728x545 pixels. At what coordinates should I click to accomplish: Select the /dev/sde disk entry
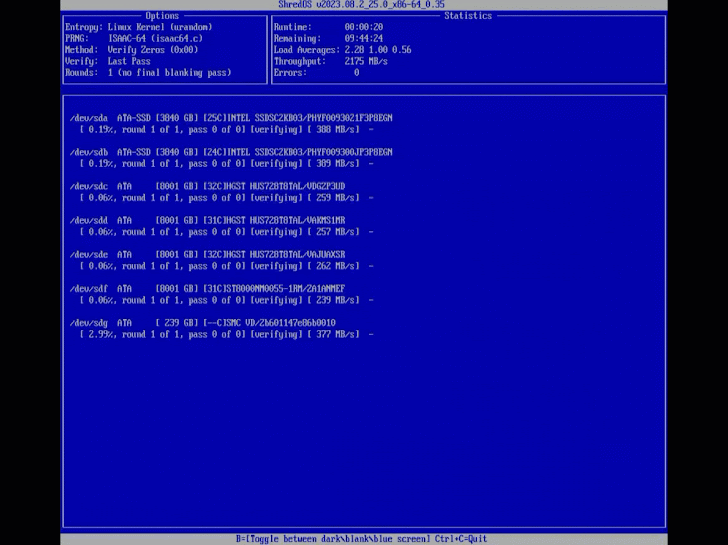tap(208, 254)
